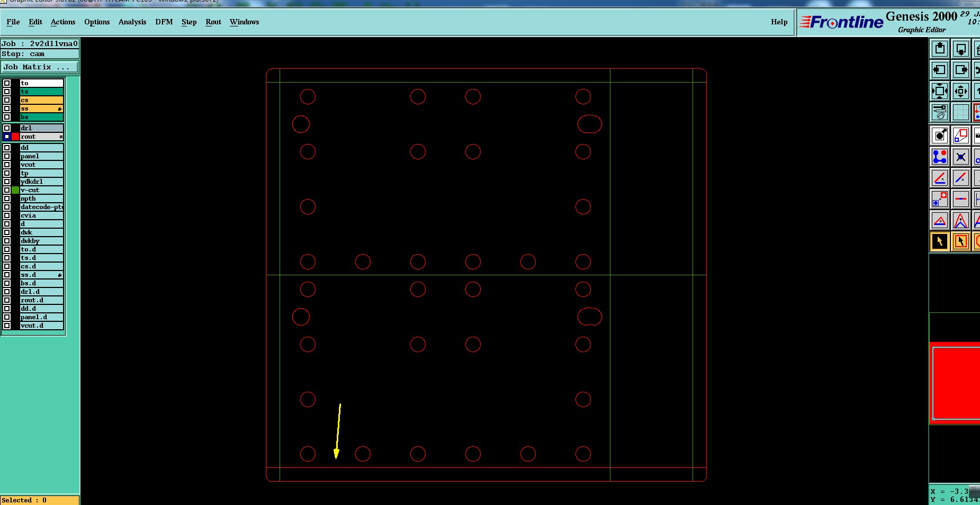Toggle the 'cs' layer checkbox
The height and width of the screenshot is (505, 980).
click(7, 100)
